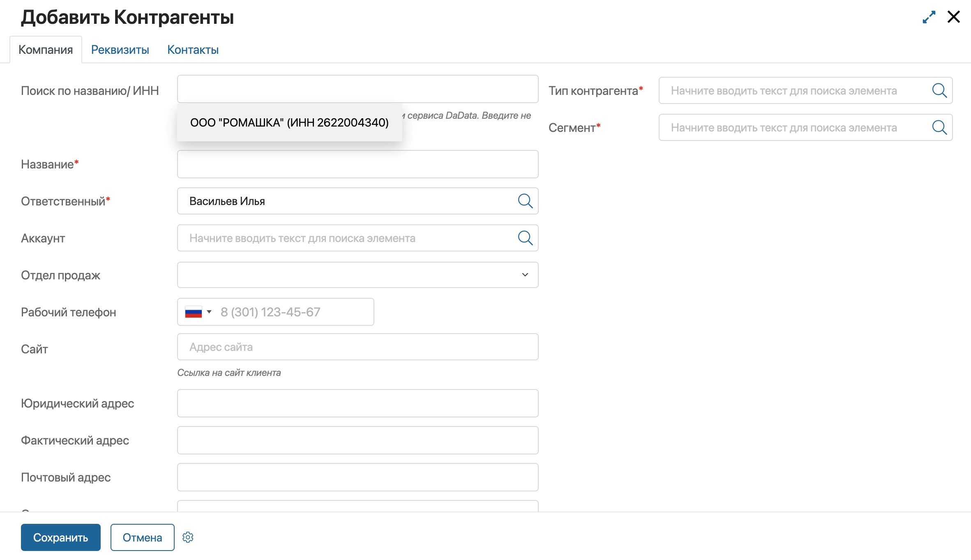Switch to the Реквизиты tab
971x560 pixels.
[119, 49]
